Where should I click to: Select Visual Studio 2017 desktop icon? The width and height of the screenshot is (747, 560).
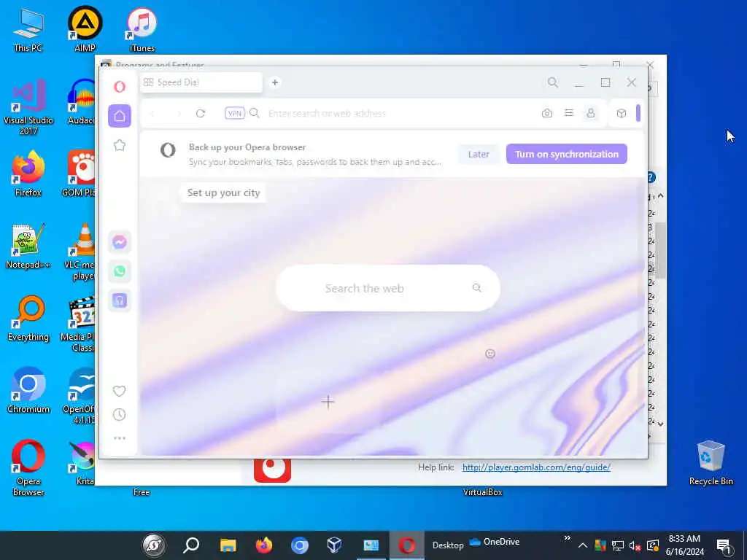coord(28,108)
